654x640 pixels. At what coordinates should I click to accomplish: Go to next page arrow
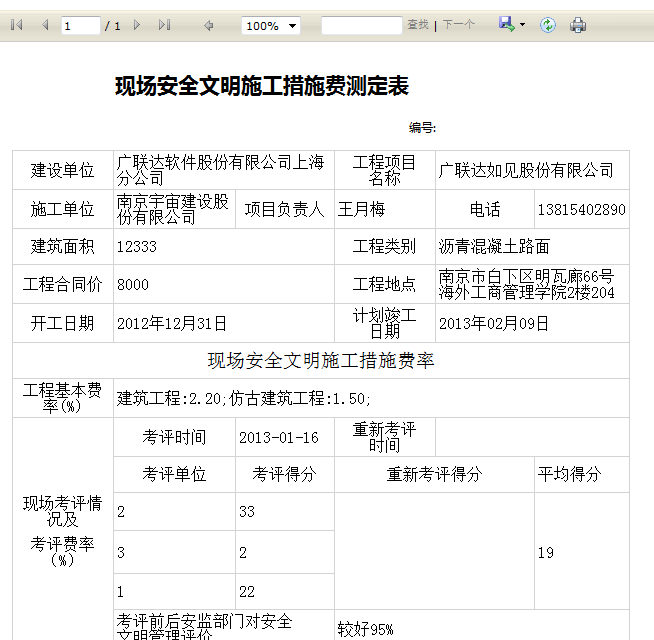pyautogui.click(x=137, y=25)
